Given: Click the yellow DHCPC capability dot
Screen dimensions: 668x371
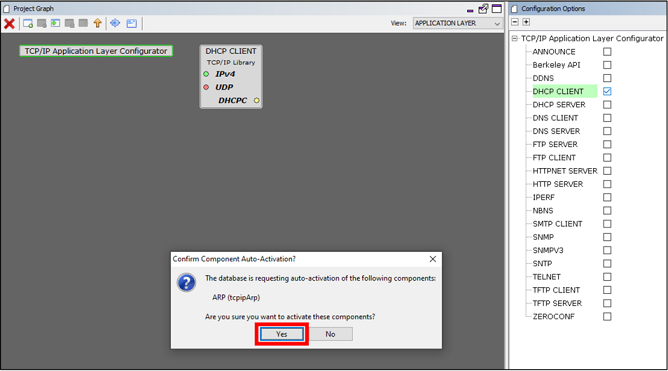Looking at the screenshot, I should pyautogui.click(x=256, y=101).
